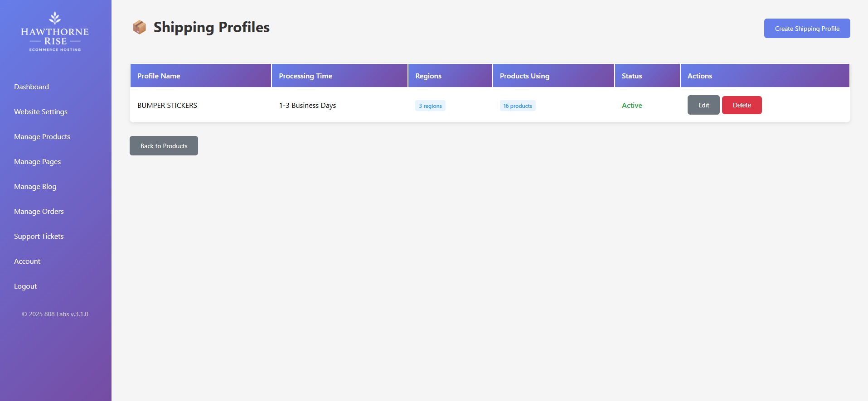This screenshot has width=868, height=401.
Task: View Support Tickets
Action: pyautogui.click(x=39, y=236)
